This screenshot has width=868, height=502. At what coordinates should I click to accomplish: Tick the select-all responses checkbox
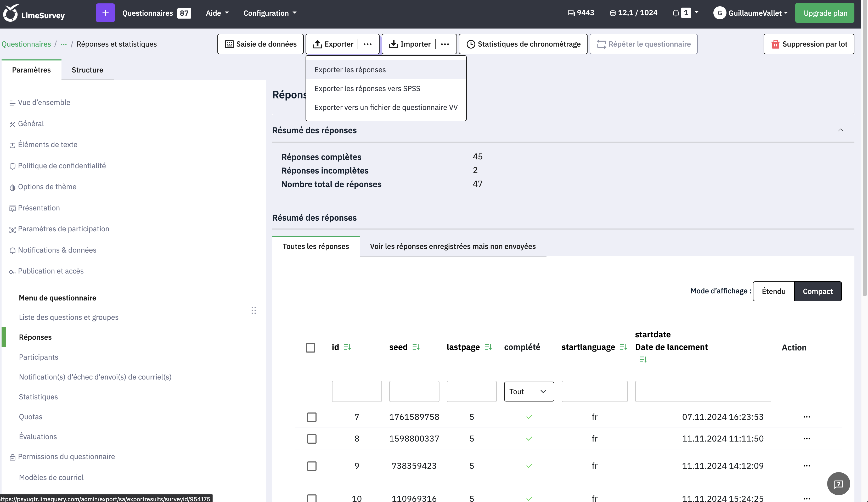[310, 348]
